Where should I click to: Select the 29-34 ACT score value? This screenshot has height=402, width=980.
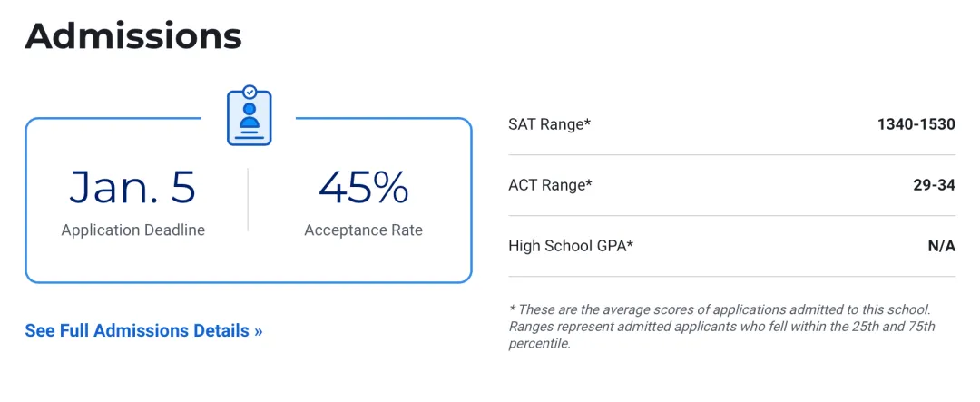(934, 185)
